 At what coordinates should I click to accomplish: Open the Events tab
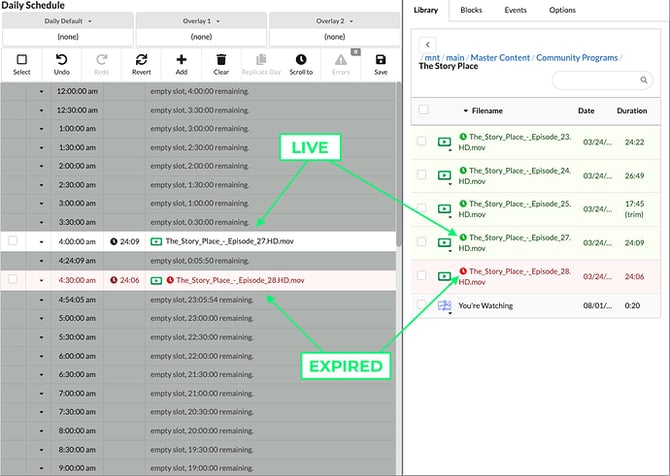(x=516, y=10)
